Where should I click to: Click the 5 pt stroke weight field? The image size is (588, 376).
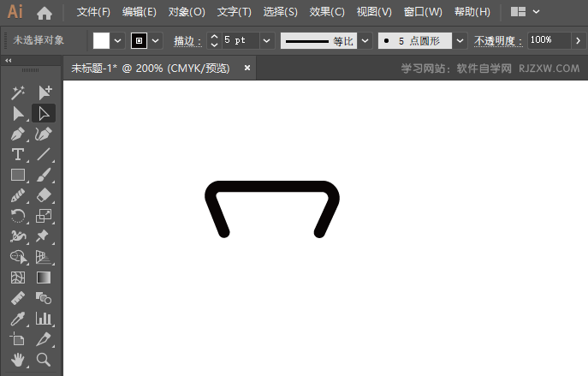[x=240, y=40]
